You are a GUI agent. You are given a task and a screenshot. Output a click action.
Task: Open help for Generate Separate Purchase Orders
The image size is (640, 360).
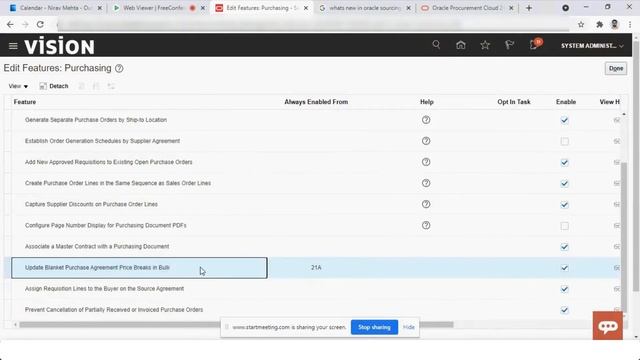coord(426,120)
